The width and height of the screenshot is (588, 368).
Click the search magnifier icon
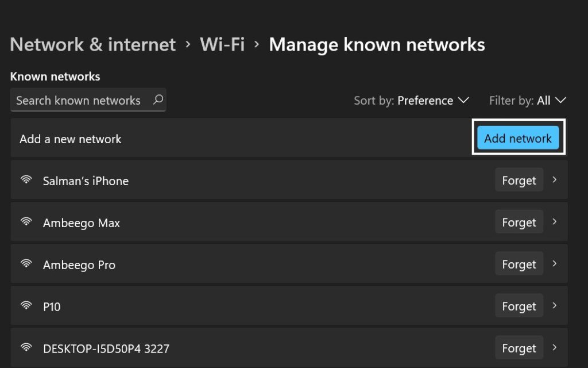click(x=158, y=100)
